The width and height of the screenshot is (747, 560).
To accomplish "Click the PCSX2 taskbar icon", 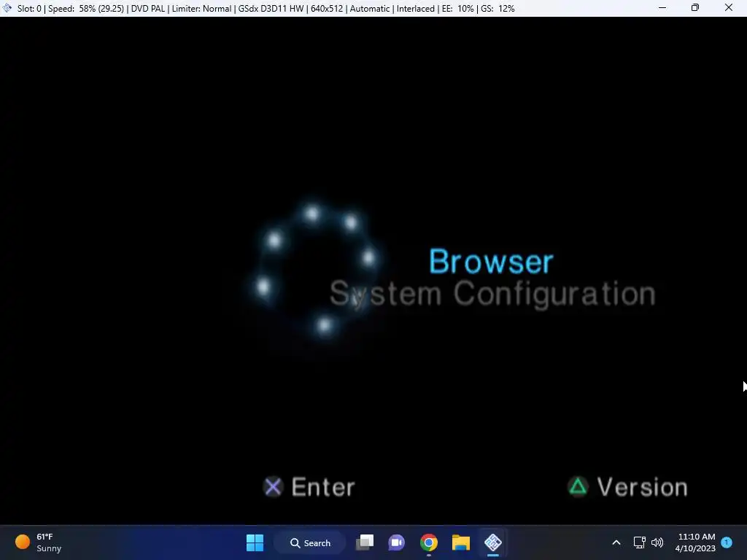I will 493,542.
